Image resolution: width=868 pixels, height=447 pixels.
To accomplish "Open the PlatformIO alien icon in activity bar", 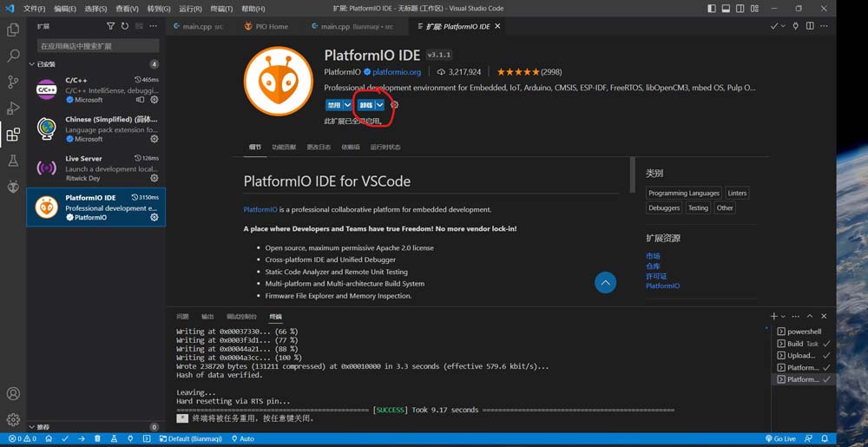I will click(13, 187).
